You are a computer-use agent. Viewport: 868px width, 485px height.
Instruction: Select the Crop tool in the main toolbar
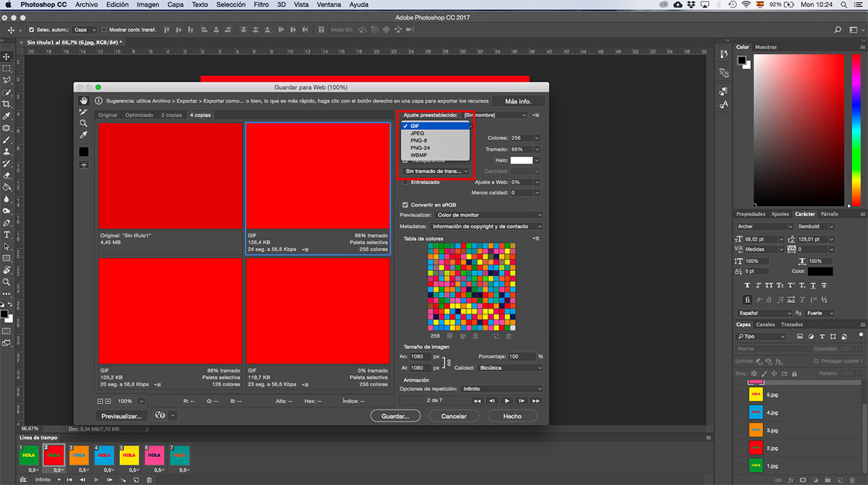7,104
